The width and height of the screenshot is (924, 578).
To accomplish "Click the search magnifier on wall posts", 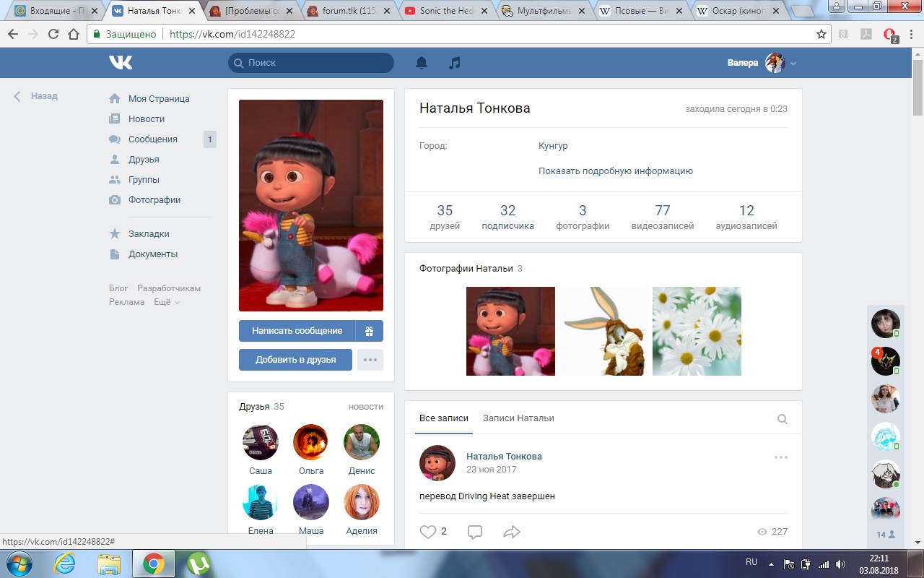I will [782, 419].
